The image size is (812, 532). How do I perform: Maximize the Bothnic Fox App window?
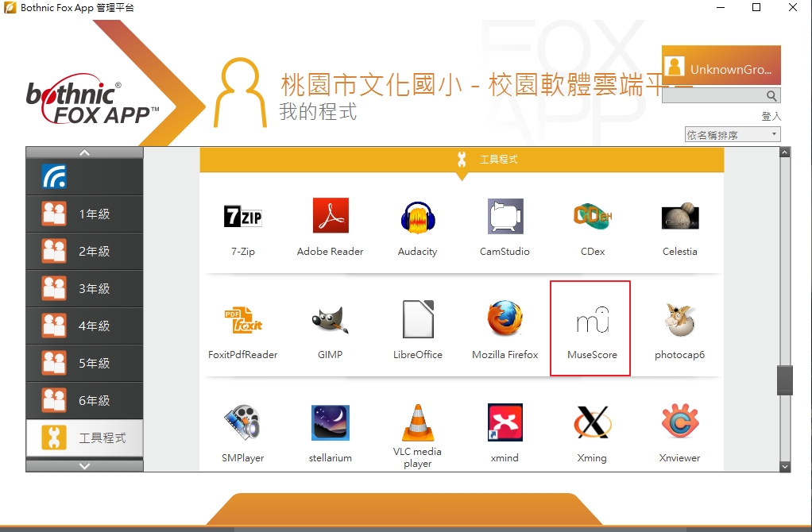(756, 7)
